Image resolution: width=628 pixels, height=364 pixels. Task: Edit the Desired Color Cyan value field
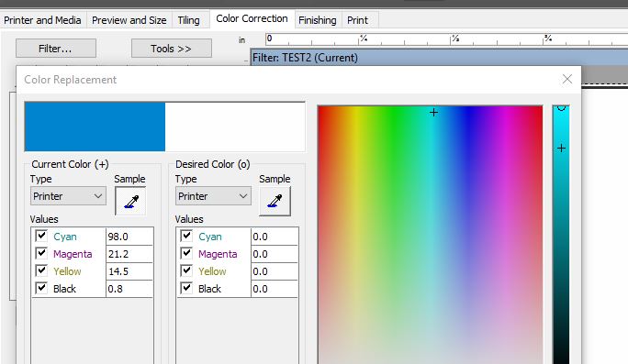(x=275, y=237)
